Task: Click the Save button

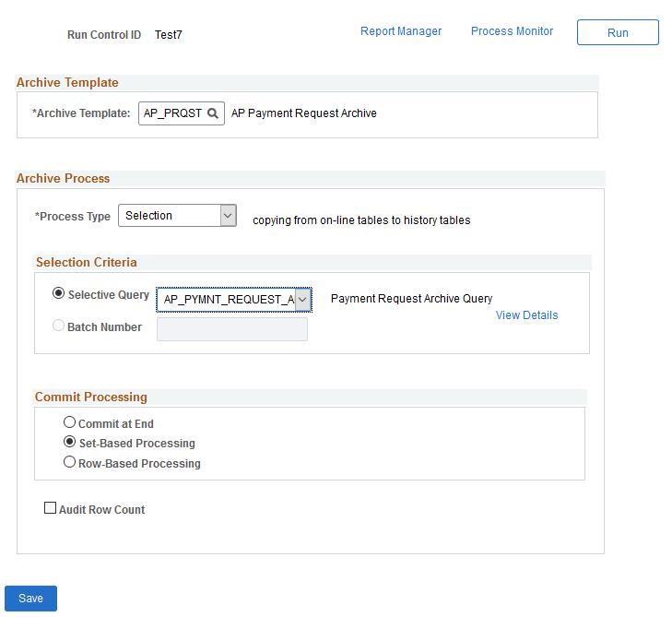Action: (30, 599)
